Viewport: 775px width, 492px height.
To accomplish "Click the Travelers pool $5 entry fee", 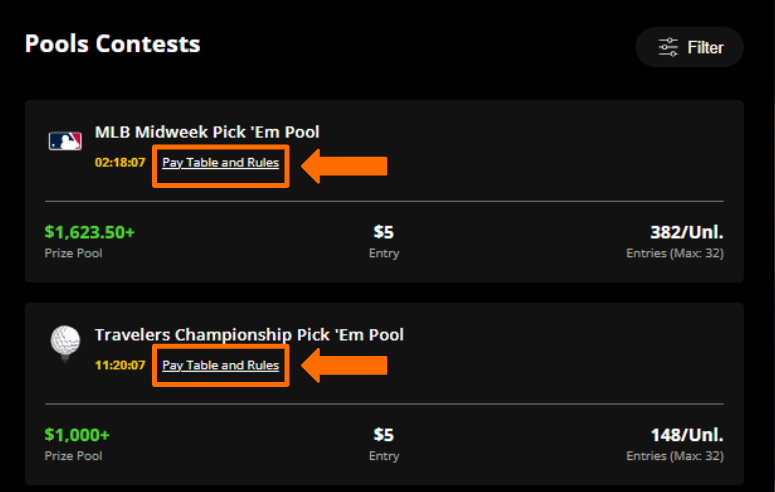I will tap(384, 435).
